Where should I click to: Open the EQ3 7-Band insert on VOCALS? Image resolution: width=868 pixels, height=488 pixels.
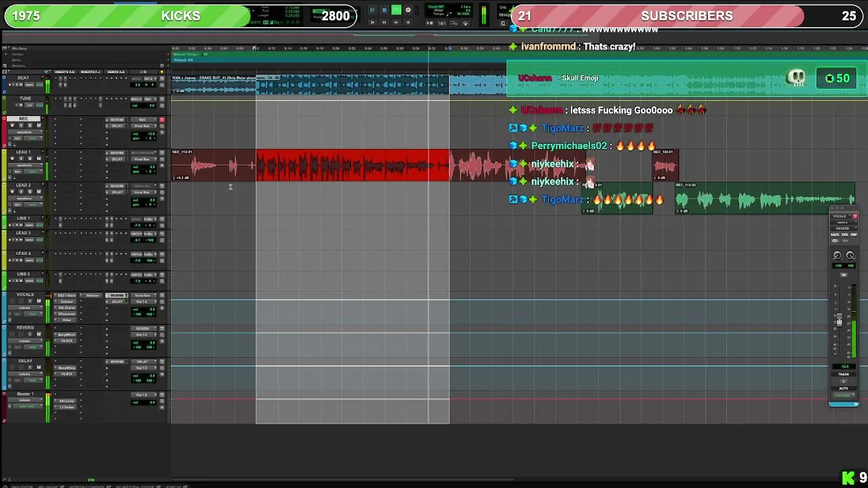66,296
